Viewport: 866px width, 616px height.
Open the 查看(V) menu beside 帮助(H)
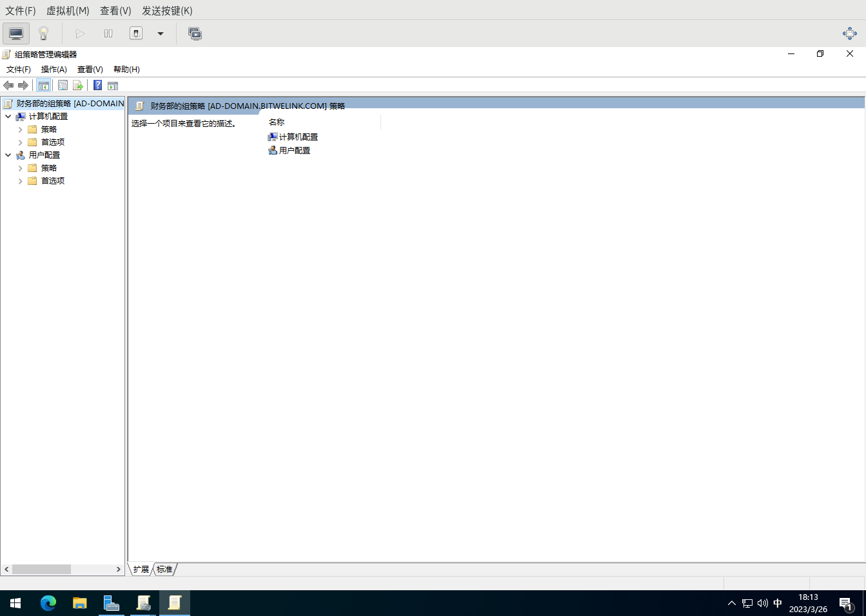click(90, 70)
